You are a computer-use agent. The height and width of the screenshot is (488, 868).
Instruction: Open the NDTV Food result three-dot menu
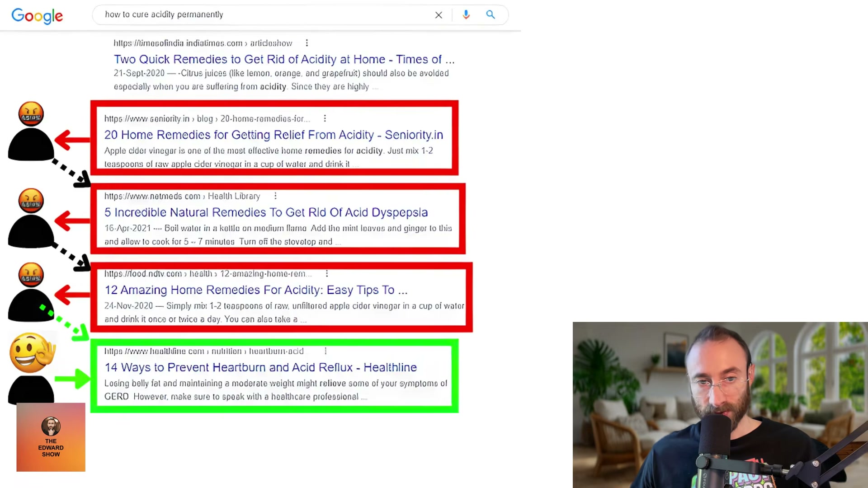click(327, 273)
